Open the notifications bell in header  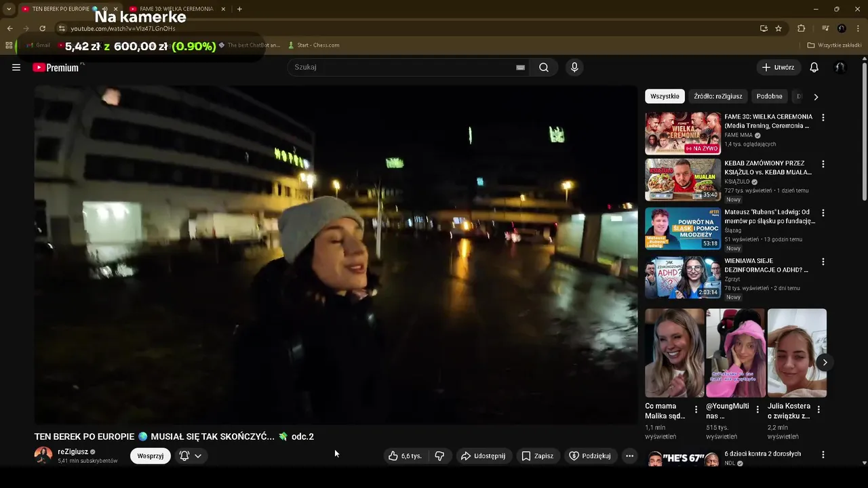(x=814, y=67)
